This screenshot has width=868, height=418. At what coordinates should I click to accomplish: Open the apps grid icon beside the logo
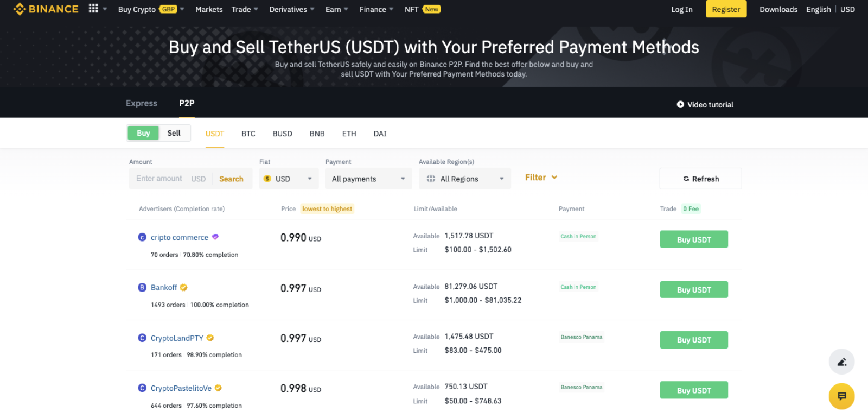pos(93,9)
